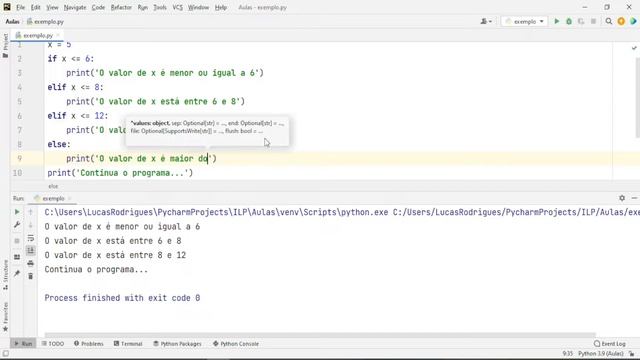Open the Structure tool window
The height and width of the screenshot is (360, 640).
pyautogui.click(x=5, y=275)
